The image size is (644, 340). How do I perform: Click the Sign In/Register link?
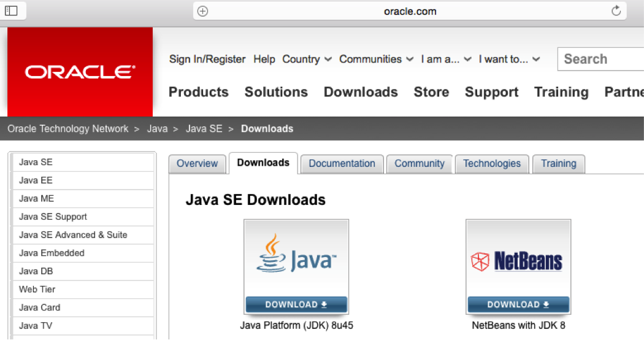point(207,60)
